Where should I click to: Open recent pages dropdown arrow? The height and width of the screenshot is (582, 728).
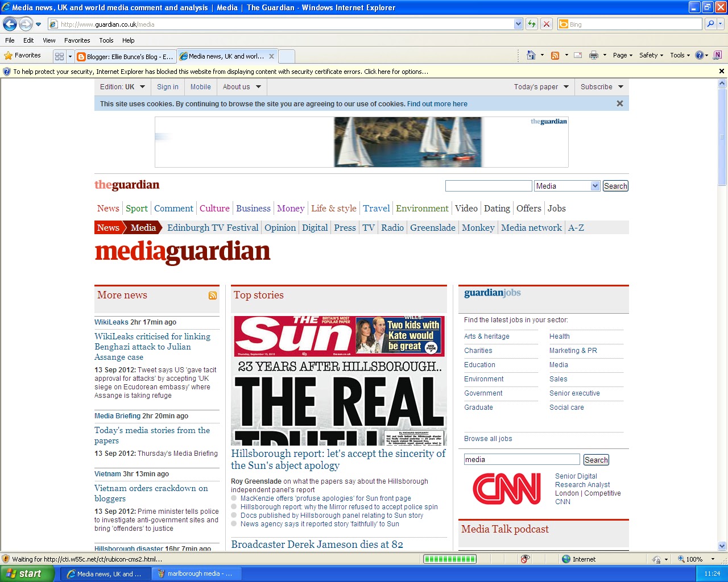click(38, 24)
